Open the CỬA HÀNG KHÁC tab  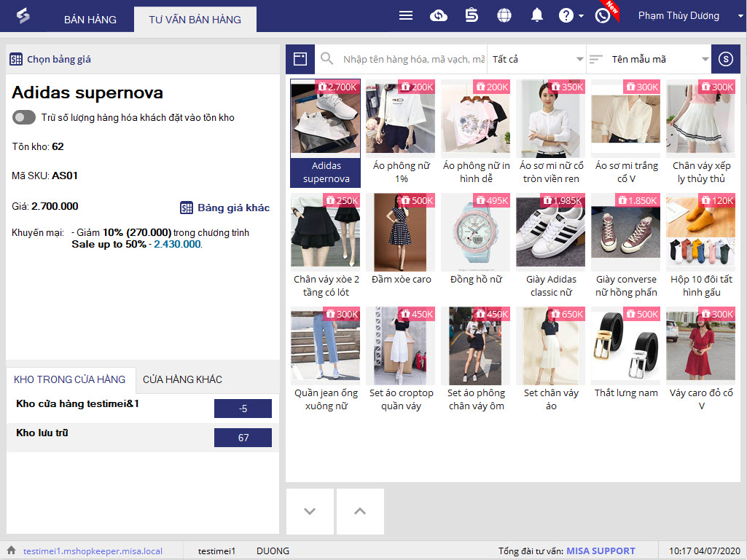[x=182, y=379]
